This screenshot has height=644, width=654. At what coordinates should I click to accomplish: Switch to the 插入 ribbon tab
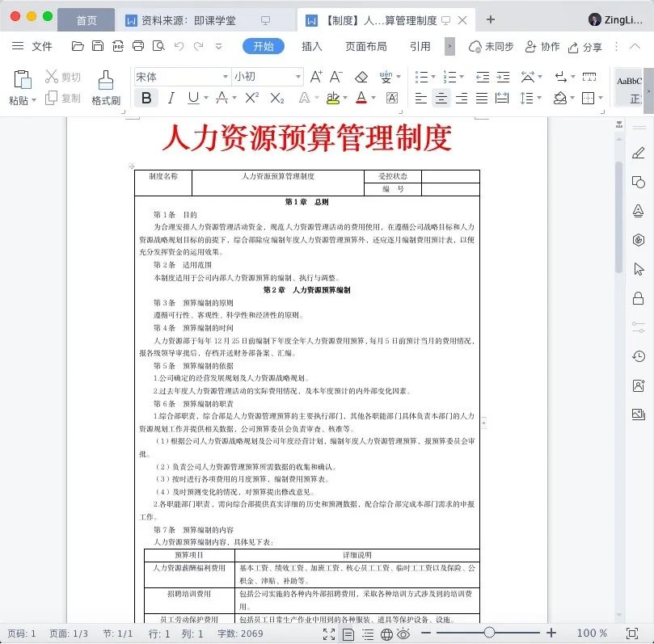coord(312,46)
